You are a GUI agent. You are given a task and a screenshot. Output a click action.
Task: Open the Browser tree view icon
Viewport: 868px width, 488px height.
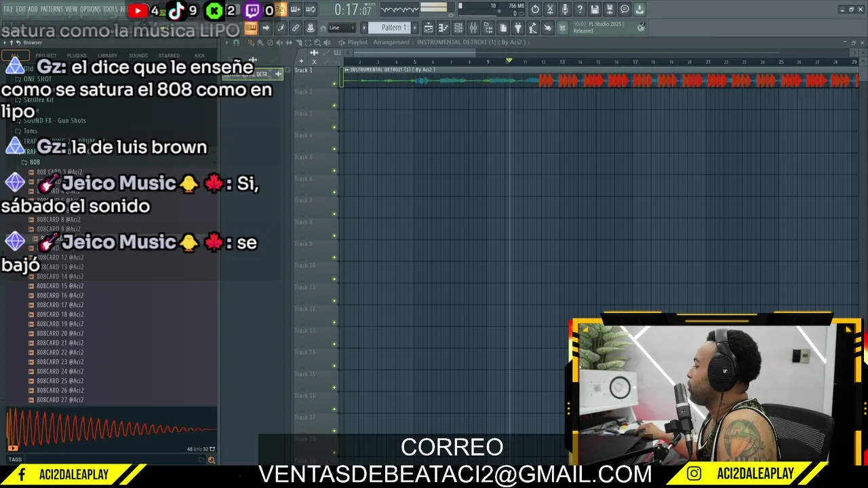(488, 28)
